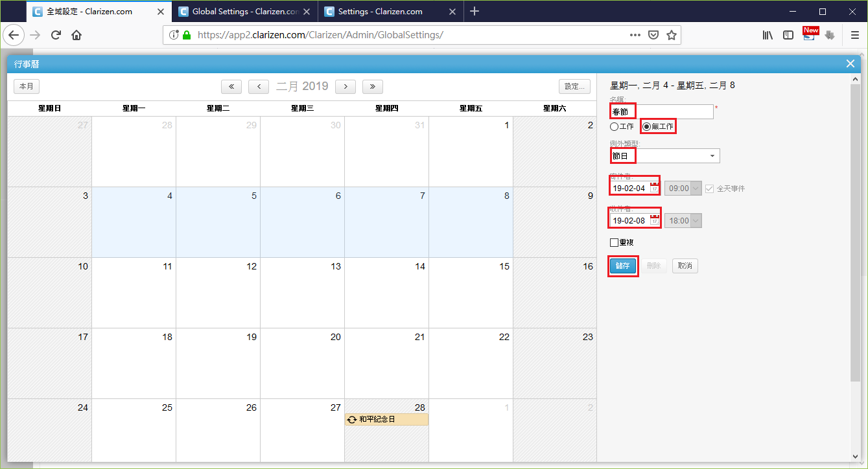Click the 刪除 button

pos(654,266)
